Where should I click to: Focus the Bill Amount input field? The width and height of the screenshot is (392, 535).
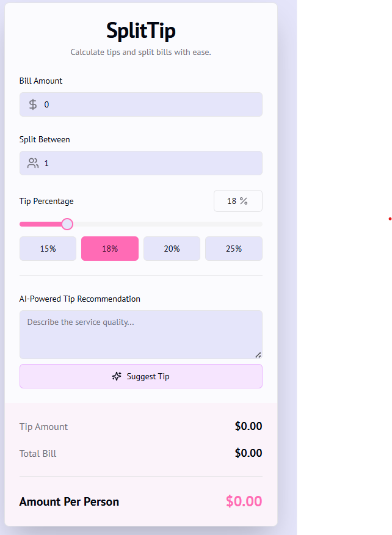150,104
